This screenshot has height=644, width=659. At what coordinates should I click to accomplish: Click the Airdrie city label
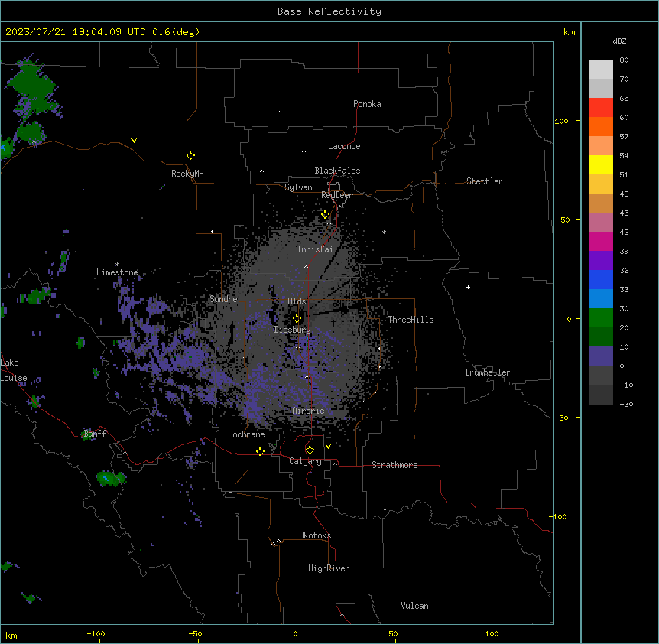[308, 411]
